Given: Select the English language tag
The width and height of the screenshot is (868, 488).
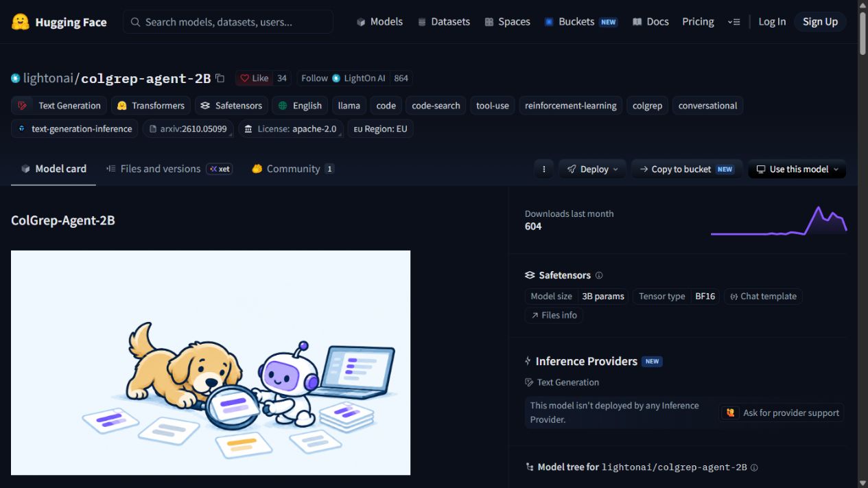Looking at the screenshot, I should tap(300, 106).
